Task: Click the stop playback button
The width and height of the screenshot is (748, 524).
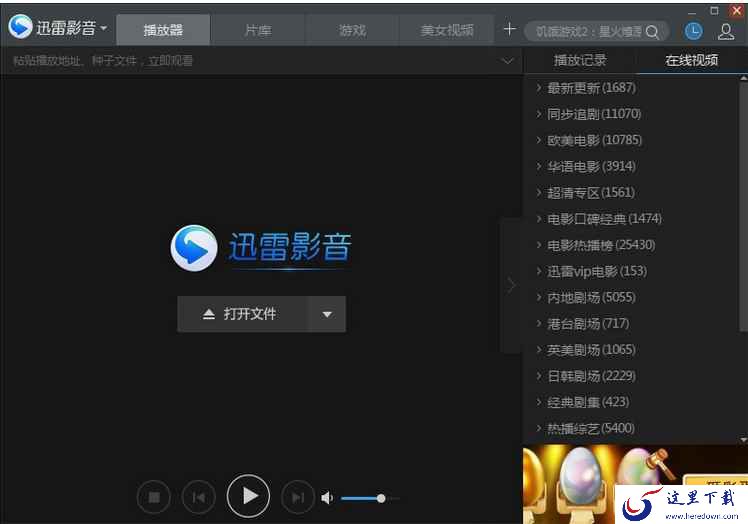Action: [154, 498]
